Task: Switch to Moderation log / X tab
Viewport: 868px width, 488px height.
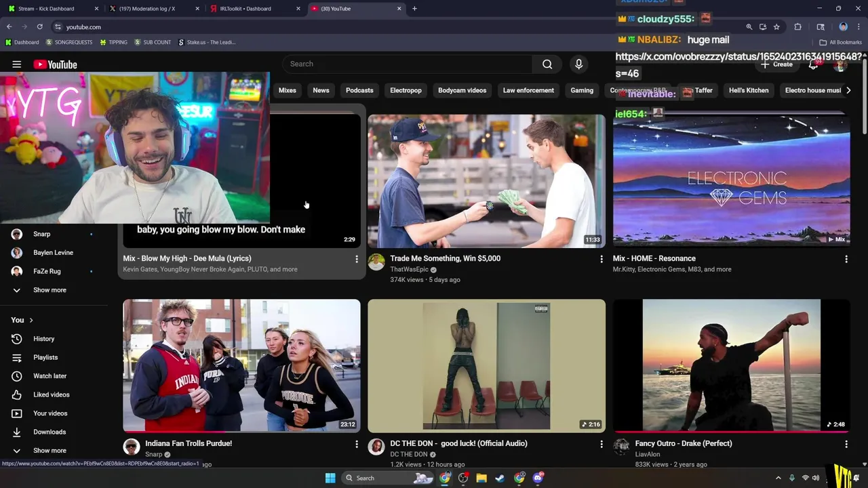Action: 154,9
